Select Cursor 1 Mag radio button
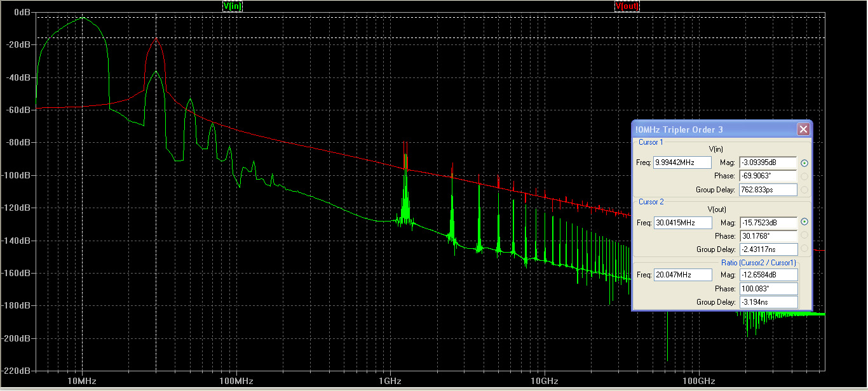The image size is (868, 391). pos(804,162)
